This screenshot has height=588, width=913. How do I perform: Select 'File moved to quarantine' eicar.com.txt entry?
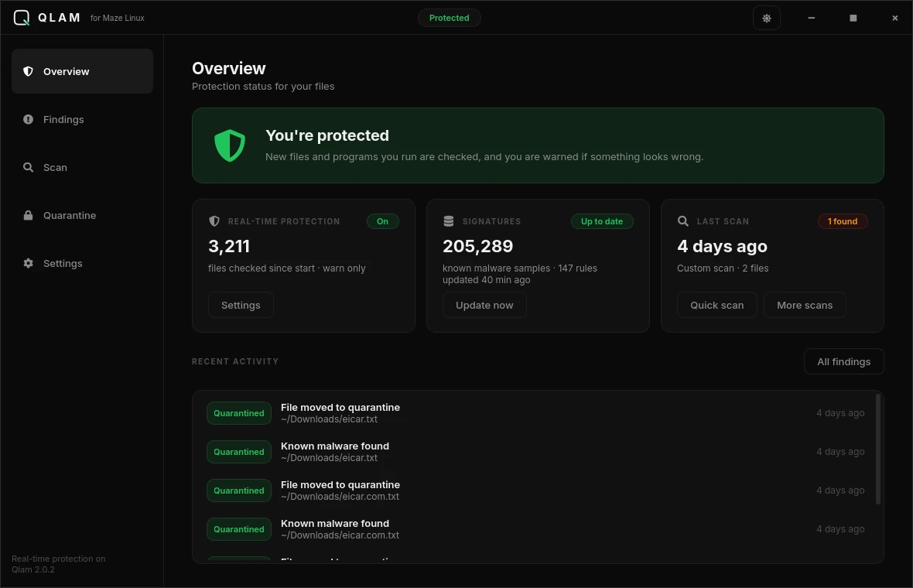pos(535,491)
